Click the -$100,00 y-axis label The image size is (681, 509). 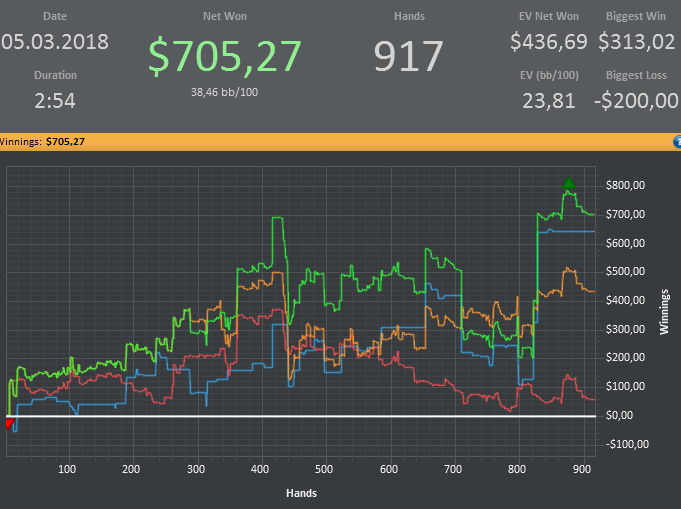point(627,444)
